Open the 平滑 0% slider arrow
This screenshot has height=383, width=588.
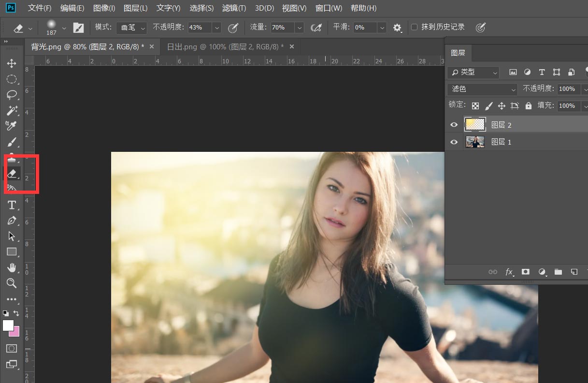pos(382,28)
